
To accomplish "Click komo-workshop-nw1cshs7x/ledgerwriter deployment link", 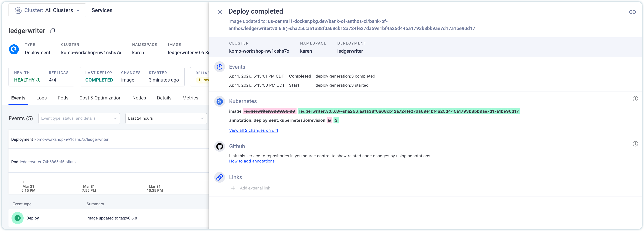I will [71, 139].
